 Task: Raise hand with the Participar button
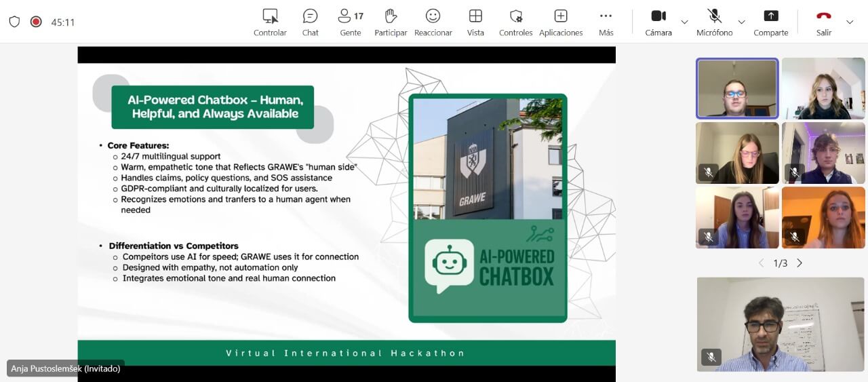(x=391, y=22)
